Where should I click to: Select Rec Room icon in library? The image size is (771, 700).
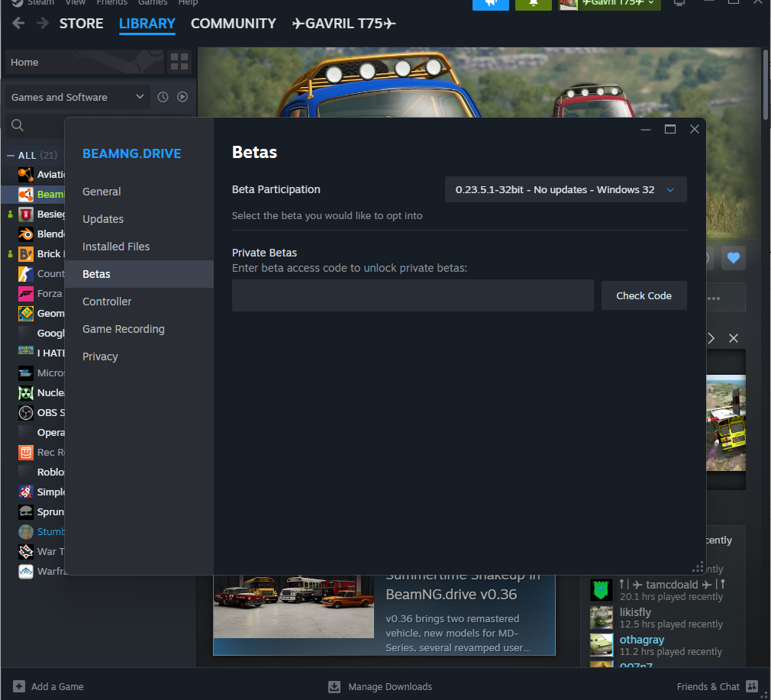(25, 452)
